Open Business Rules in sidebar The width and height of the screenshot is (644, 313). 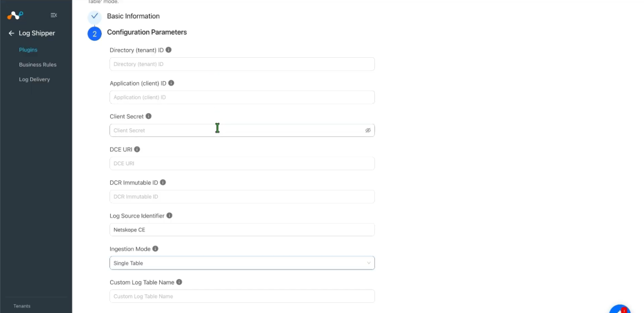tap(38, 64)
